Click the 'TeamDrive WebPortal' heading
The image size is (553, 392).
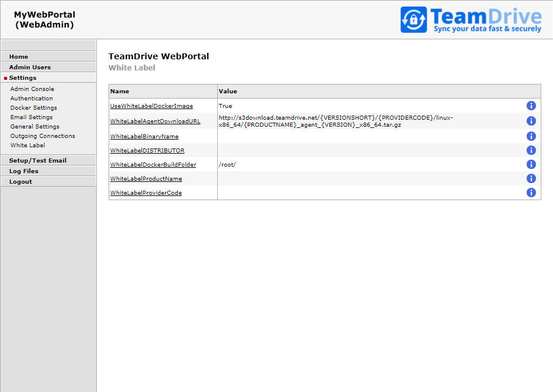click(x=159, y=56)
